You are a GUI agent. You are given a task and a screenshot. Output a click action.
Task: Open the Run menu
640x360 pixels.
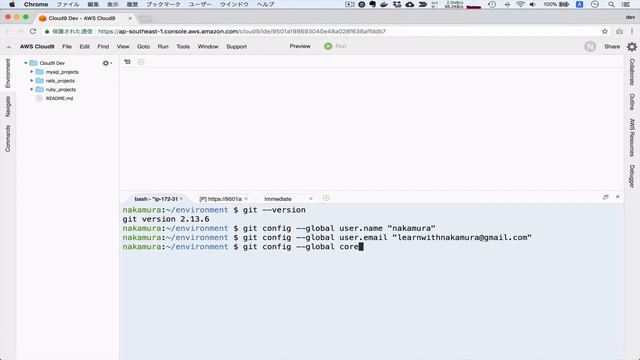(163, 47)
